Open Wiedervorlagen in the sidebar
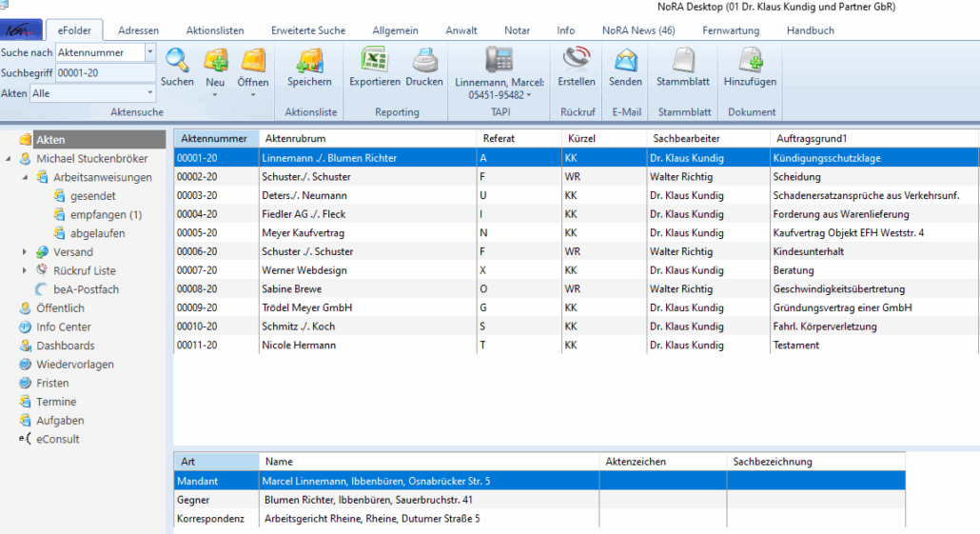Screen dimensions: 980x534 coord(75,365)
